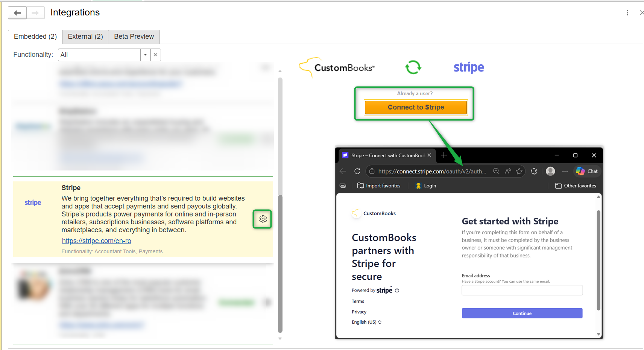The height and width of the screenshot is (350, 644).
Task: Go back with the left arrow button
Action: click(17, 13)
